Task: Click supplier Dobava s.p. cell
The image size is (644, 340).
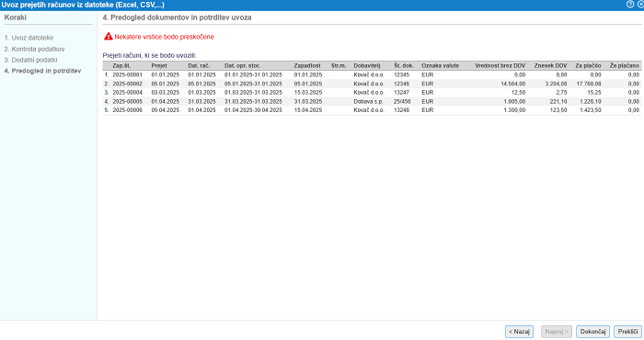Action: coord(368,101)
